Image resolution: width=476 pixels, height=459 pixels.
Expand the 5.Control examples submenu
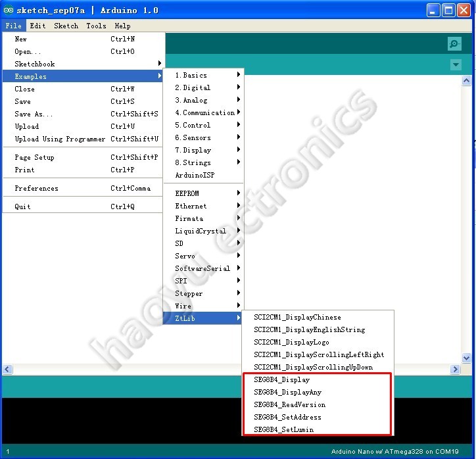click(203, 125)
